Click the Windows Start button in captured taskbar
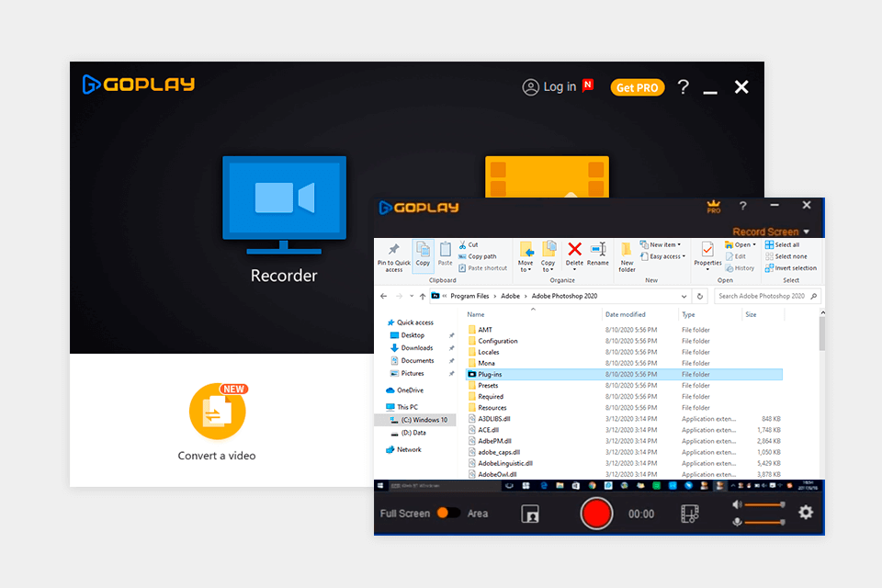The width and height of the screenshot is (882, 588). tap(380, 486)
